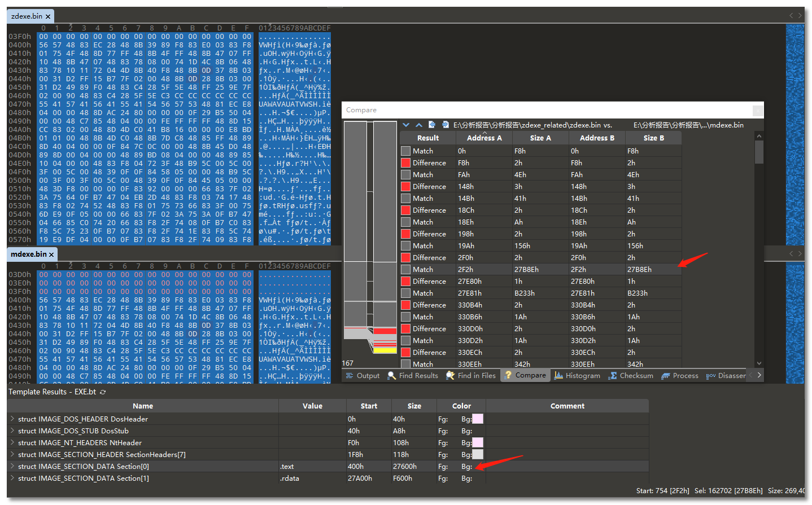Go to previous difference with the up arrow
Image resolution: width=812 pixels, height=505 pixels.
point(418,125)
